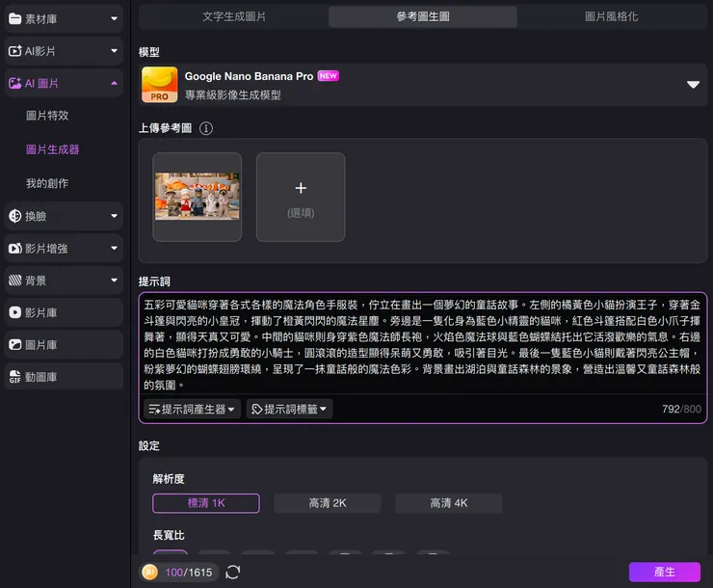
Task: Click inside the 提示詞 prompt text field
Action: click(x=422, y=344)
